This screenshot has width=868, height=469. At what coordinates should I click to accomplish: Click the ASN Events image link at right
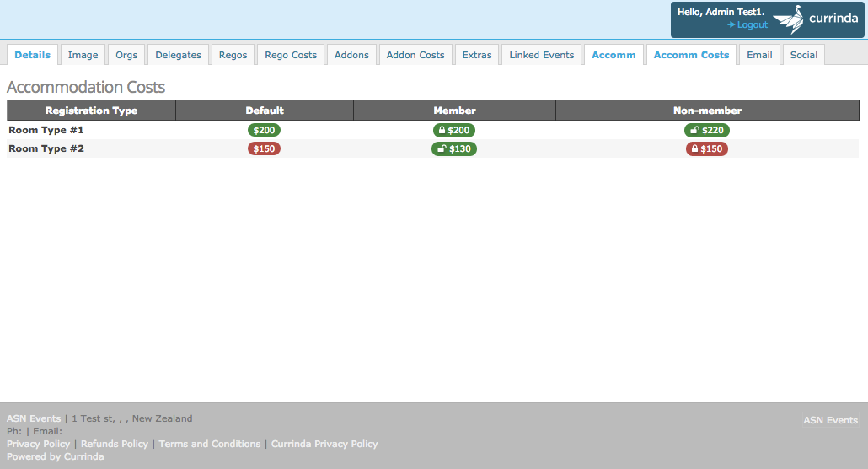[x=830, y=420]
